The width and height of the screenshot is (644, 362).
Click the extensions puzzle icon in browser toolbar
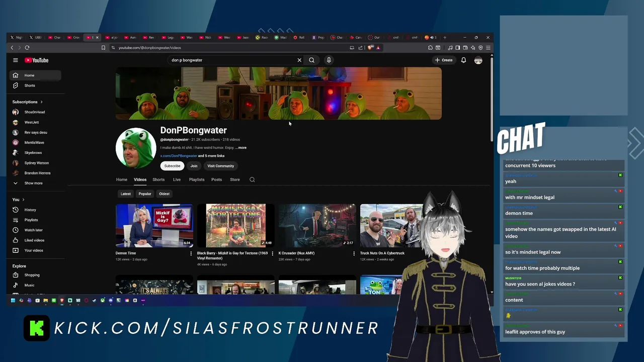point(430,48)
